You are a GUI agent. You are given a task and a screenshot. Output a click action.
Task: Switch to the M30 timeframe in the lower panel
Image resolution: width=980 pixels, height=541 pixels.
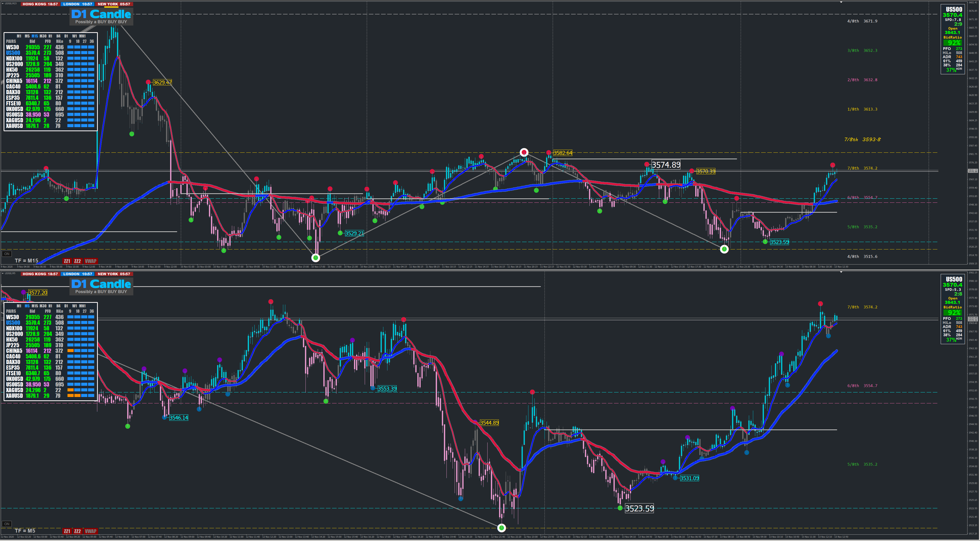[43, 306]
